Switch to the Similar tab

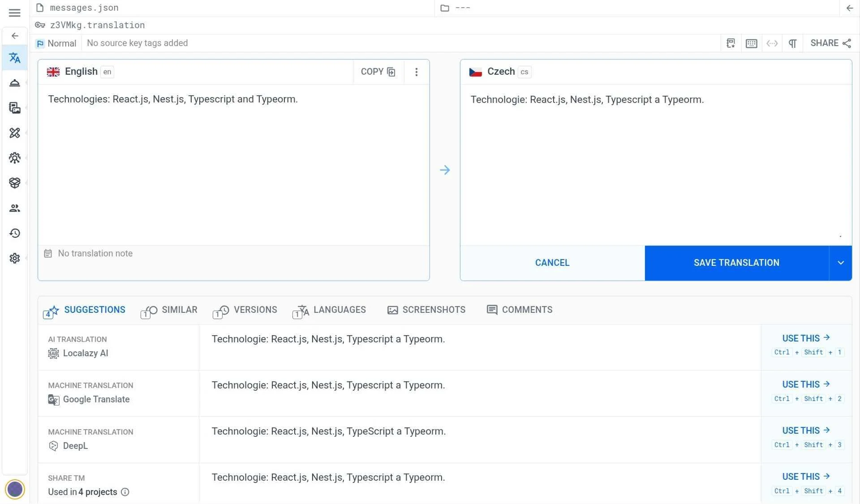[170, 310]
